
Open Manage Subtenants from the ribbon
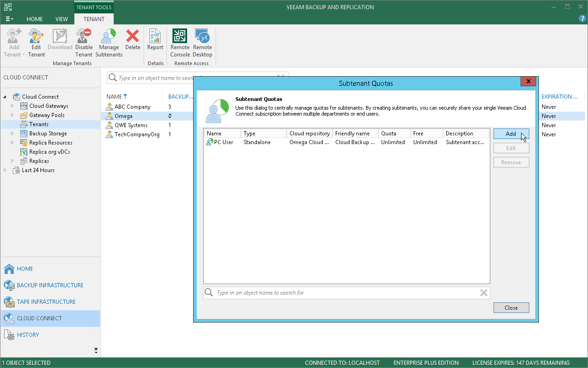click(109, 43)
